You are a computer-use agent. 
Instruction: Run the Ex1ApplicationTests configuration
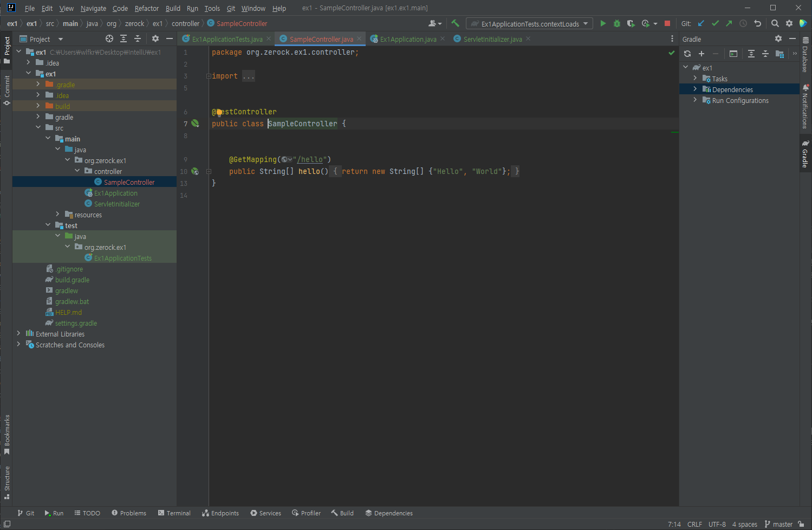pos(603,23)
